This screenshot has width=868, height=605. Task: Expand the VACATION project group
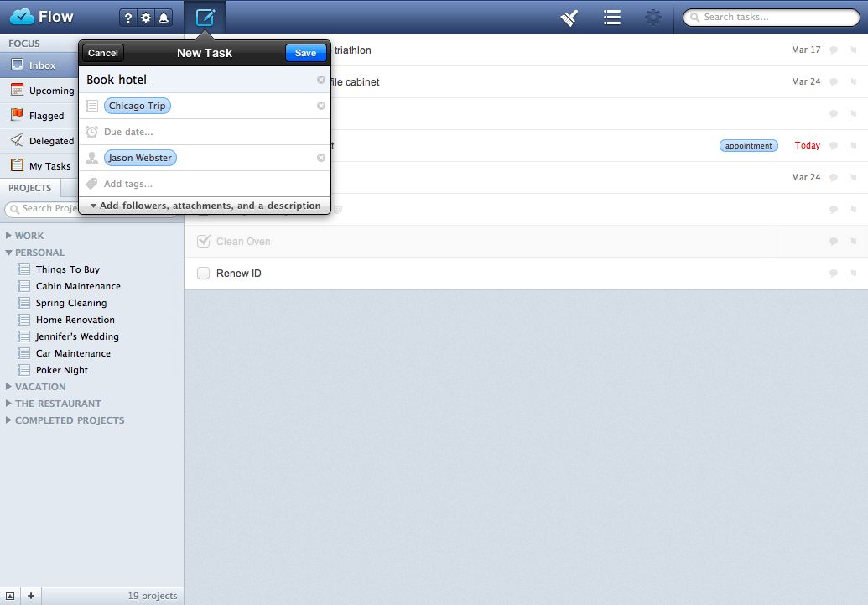point(9,387)
